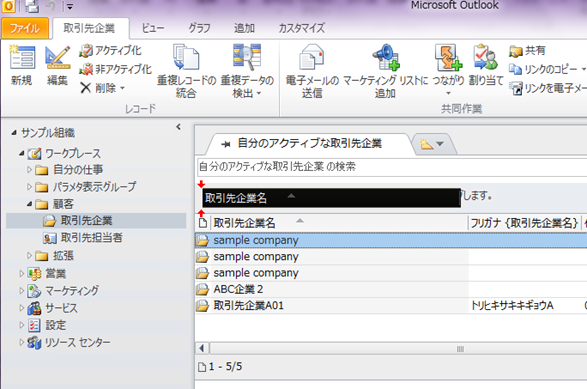Viewport: 587px width, 389px height.
Task: Select the 取引先企業A01 row
Action: 391,306
